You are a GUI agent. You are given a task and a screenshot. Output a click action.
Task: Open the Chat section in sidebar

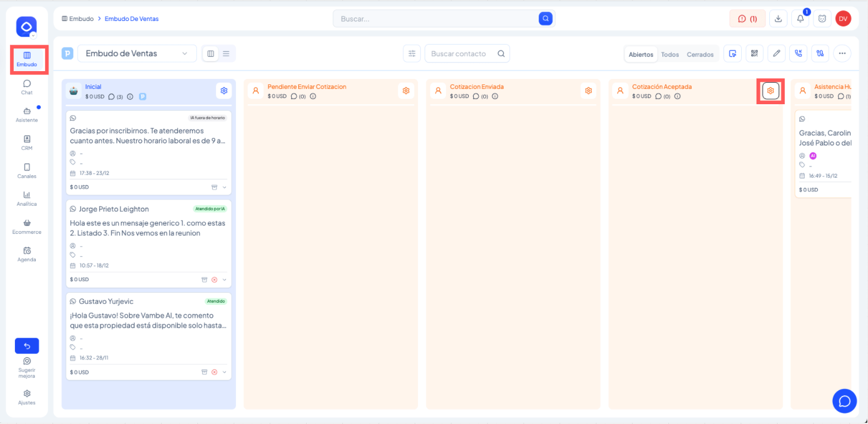pyautogui.click(x=26, y=87)
